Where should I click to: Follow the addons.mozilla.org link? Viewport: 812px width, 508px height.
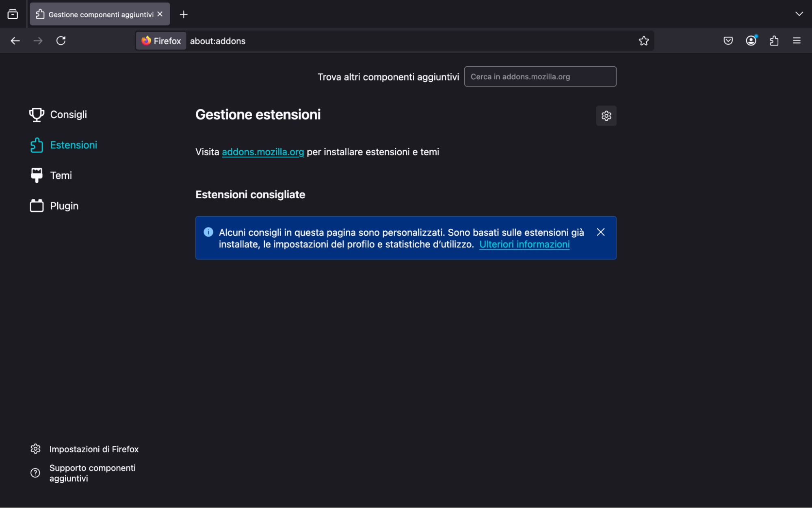click(x=262, y=152)
